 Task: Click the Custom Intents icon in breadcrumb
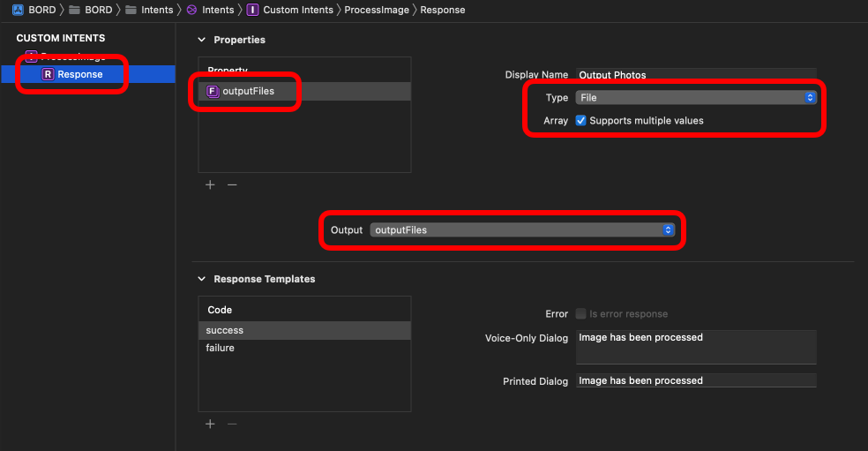(x=253, y=10)
